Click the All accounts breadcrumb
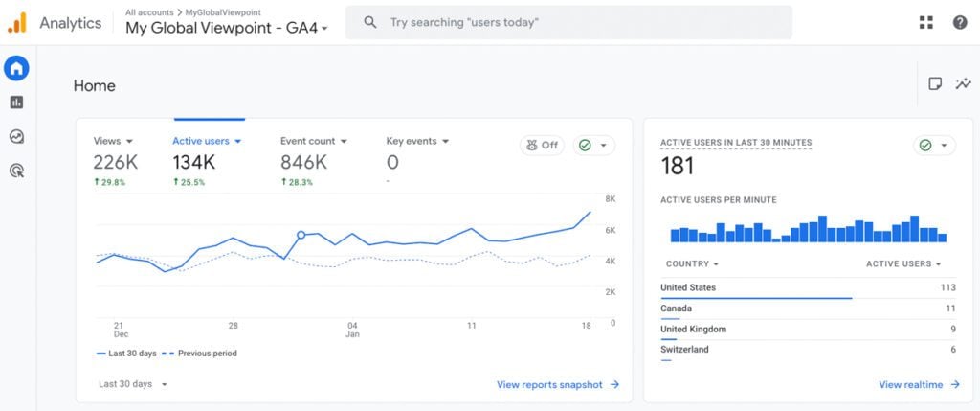 (x=149, y=11)
